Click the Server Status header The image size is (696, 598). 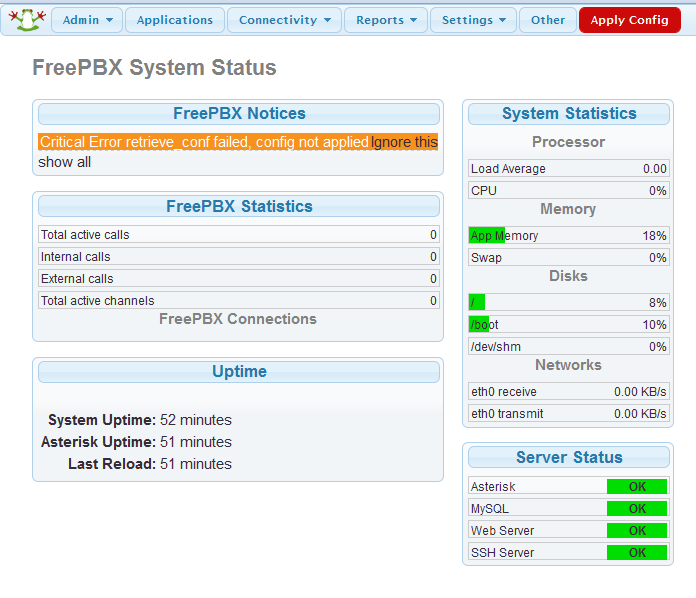point(569,457)
